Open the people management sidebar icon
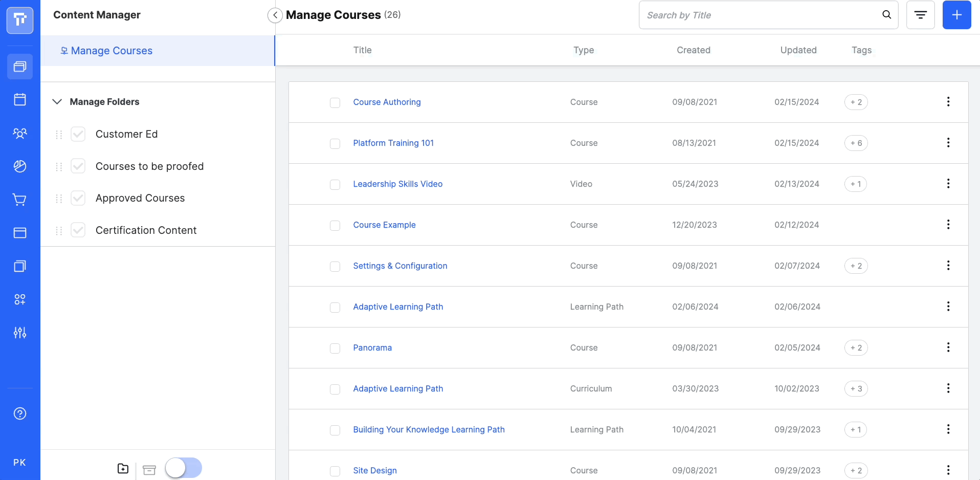The width and height of the screenshot is (980, 480). (x=19, y=133)
